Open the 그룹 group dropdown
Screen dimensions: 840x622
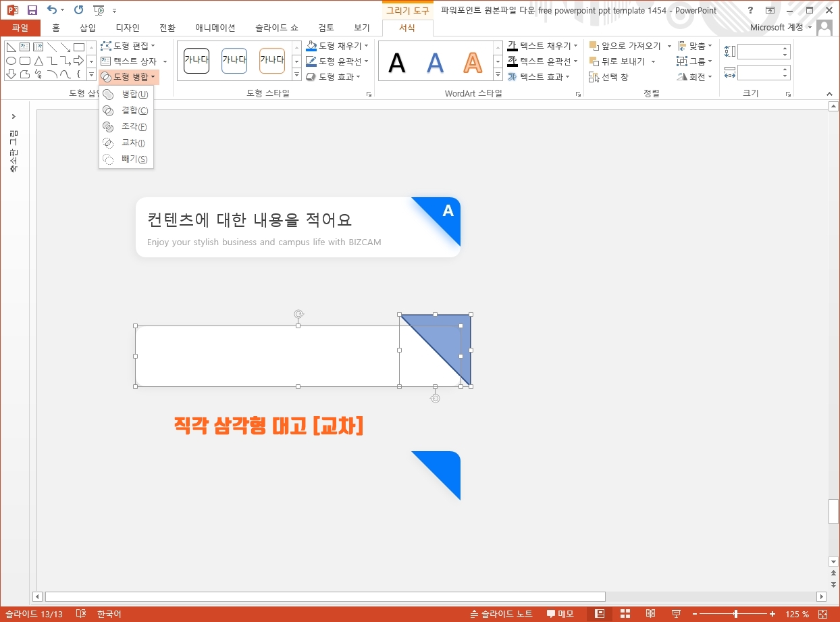[695, 61]
